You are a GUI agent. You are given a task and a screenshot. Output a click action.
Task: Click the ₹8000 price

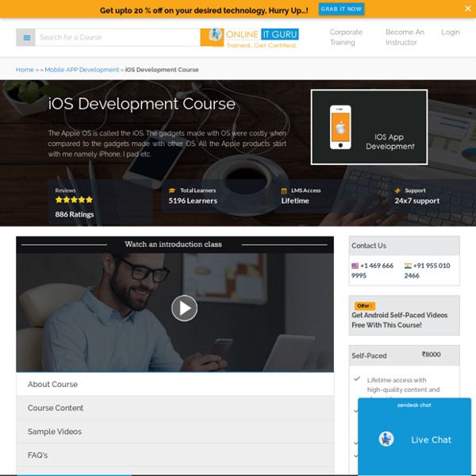click(x=431, y=355)
